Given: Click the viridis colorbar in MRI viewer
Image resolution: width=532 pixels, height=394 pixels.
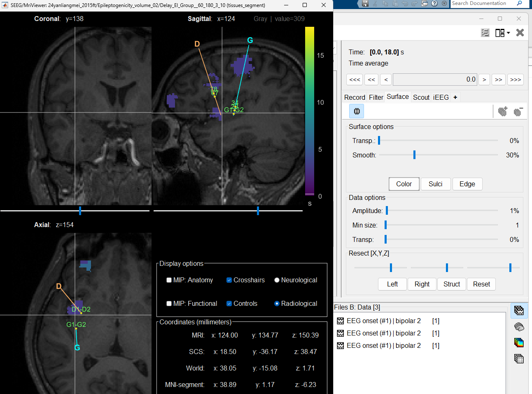Looking at the screenshot, I should [x=310, y=111].
